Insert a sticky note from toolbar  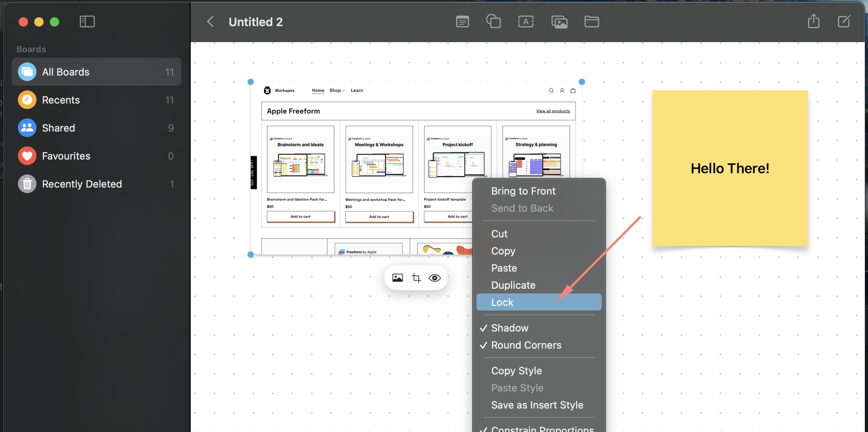coord(463,22)
